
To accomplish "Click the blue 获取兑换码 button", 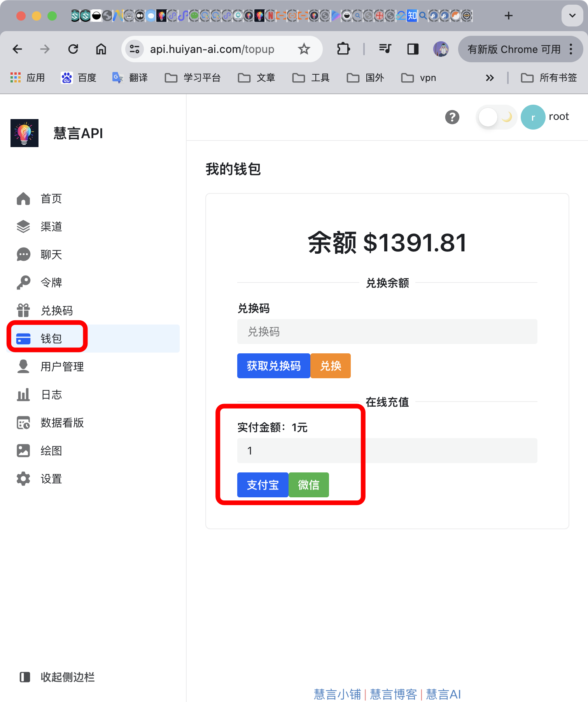I will coord(273,366).
